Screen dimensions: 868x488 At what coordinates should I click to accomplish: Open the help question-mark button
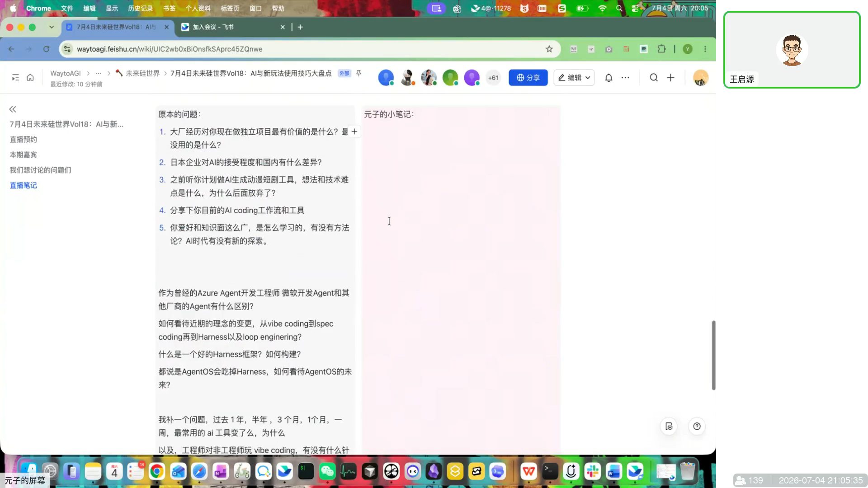coord(697,426)
